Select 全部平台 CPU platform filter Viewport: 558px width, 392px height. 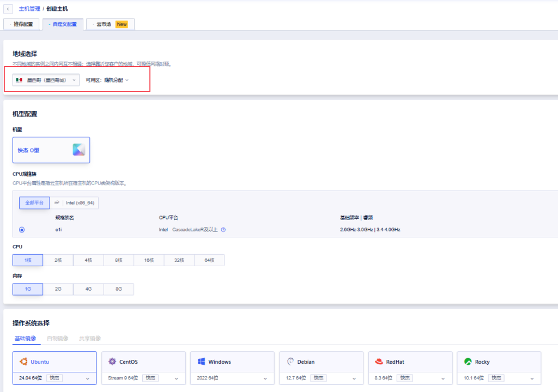click(34, 203)
